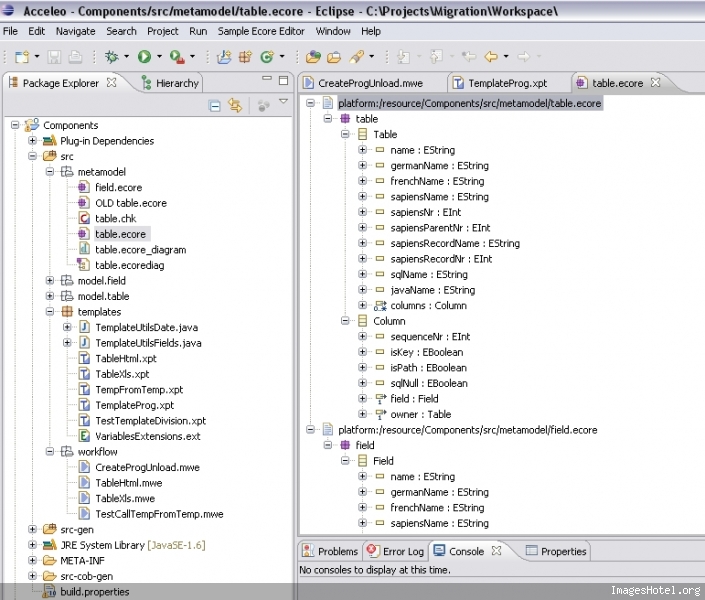Click the Last Edit Location arrow icon
This screenshot has width=705, height=600.
pyautogui.click(x=469, y=57)
